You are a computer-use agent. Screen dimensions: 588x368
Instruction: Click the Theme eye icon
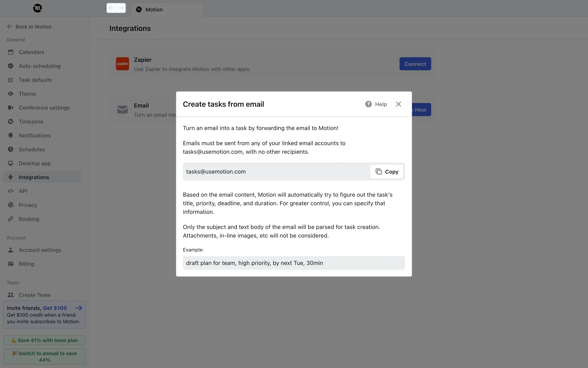[10, 94]
